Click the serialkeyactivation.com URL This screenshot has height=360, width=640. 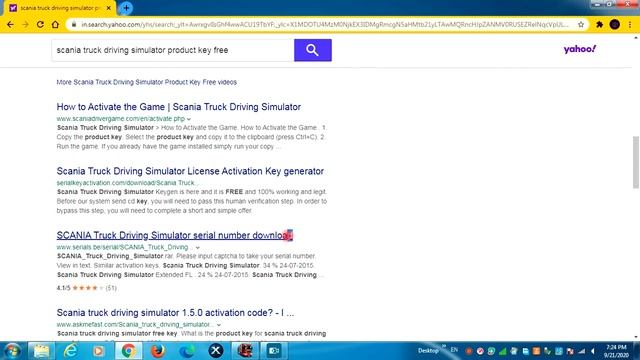pos(127,183)
